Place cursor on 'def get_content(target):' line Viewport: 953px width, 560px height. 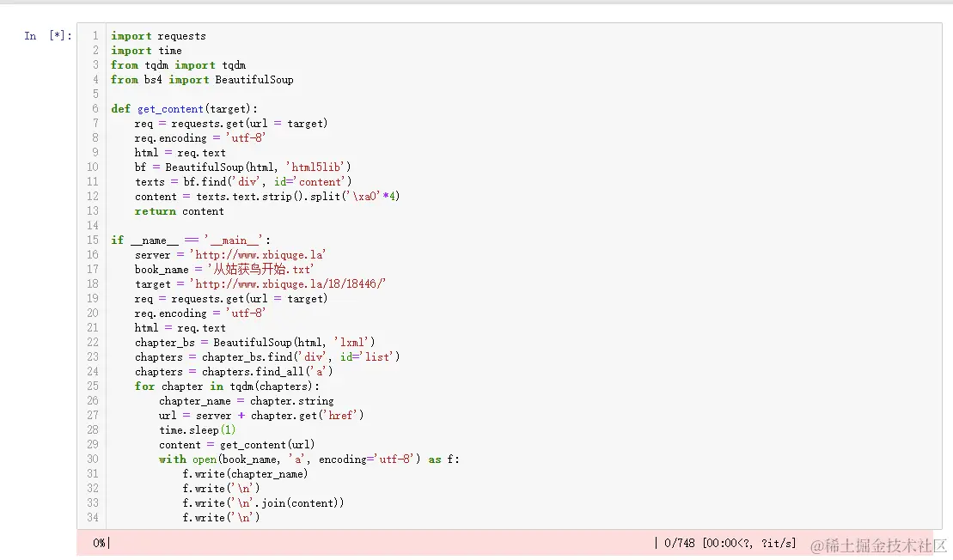184,109
